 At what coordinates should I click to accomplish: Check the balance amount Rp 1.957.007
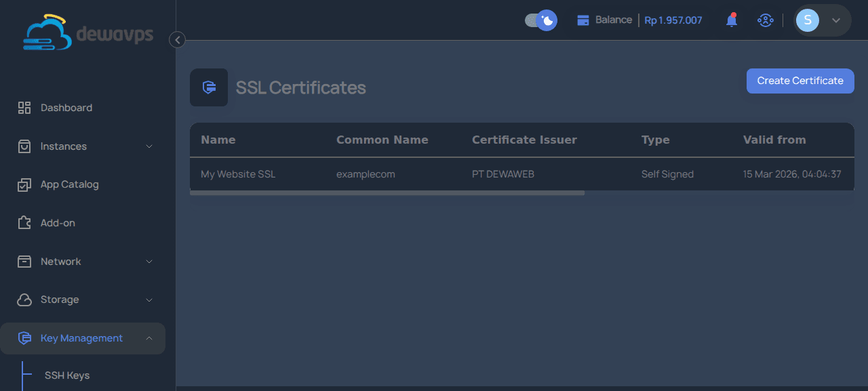coord(673,20)
